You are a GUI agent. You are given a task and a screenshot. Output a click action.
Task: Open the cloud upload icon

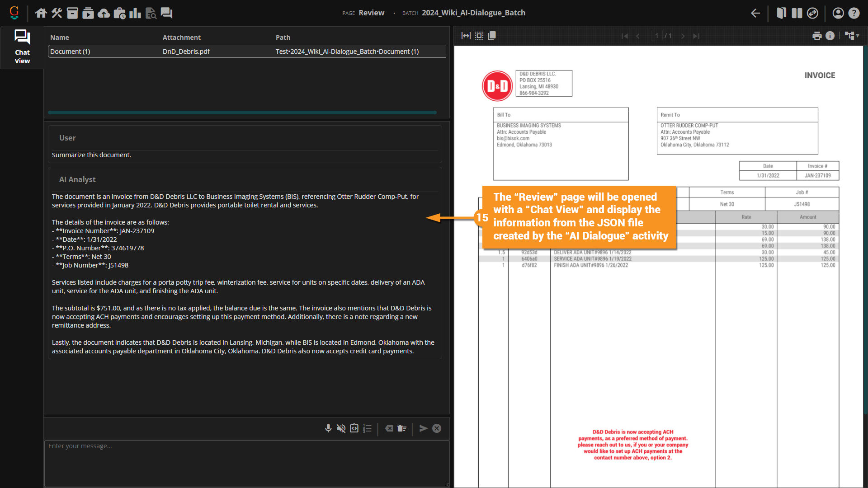(104, 13)
